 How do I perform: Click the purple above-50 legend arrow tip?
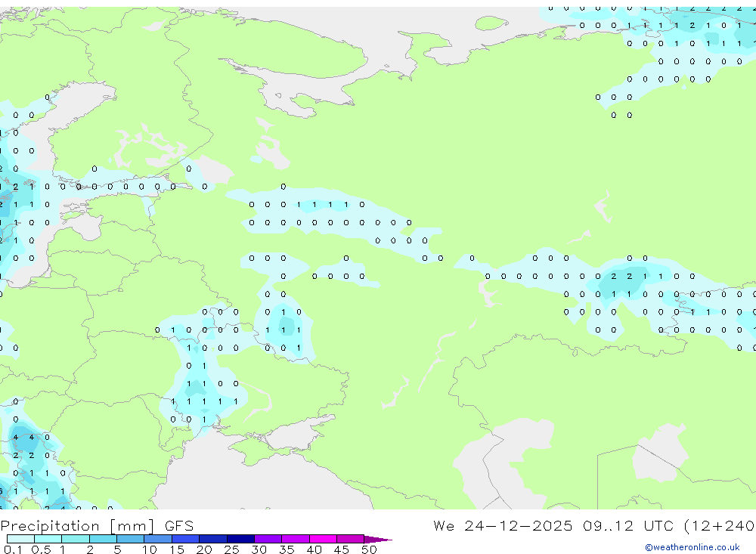coord(377,540)
